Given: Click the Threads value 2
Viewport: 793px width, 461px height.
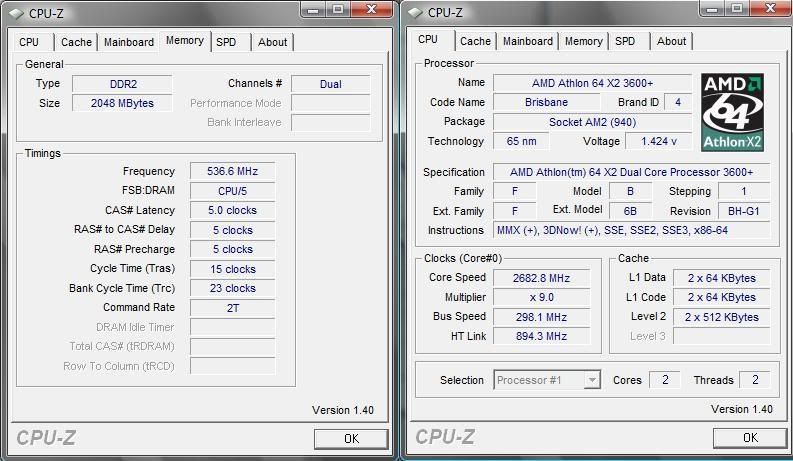Looking at the screenshot, I should pos(755,380).
